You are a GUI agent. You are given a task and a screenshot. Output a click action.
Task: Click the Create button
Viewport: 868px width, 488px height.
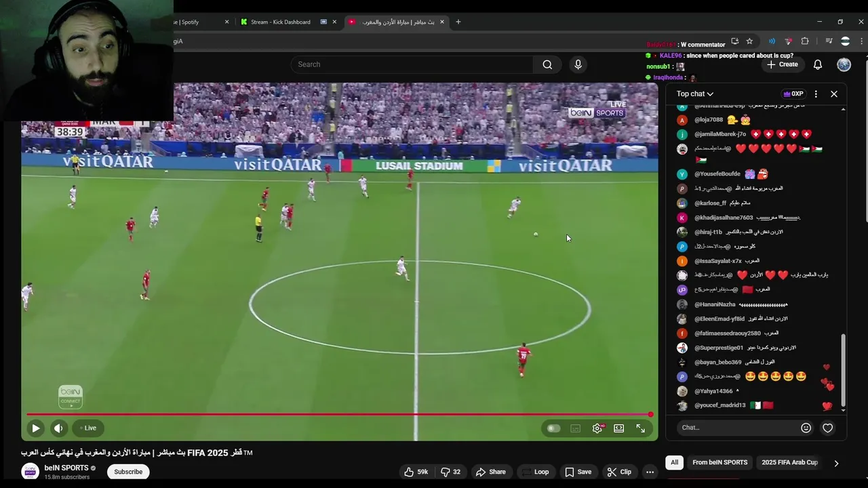coord(783,64)
